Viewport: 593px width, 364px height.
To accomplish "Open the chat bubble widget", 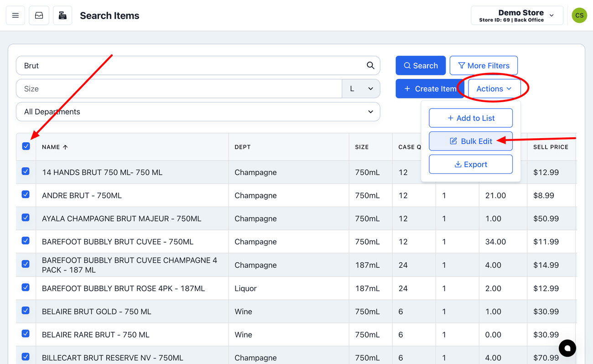I will pyautogui.click(x=567, y=348).
